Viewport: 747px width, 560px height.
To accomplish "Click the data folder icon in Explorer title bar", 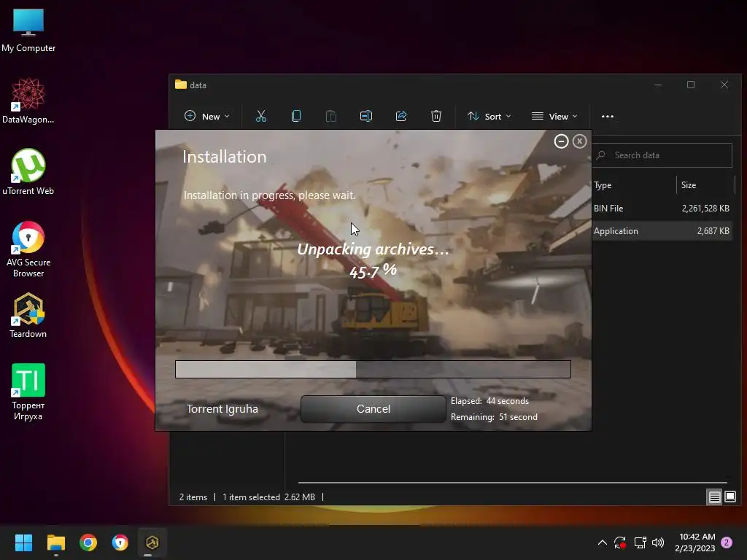I will (181, 85).
